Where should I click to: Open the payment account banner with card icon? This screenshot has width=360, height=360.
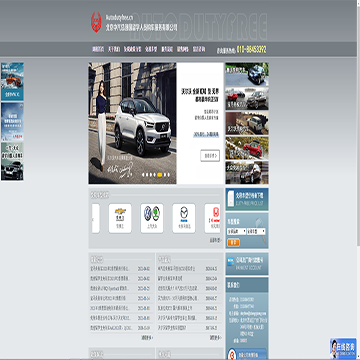[x=247, y=264]
